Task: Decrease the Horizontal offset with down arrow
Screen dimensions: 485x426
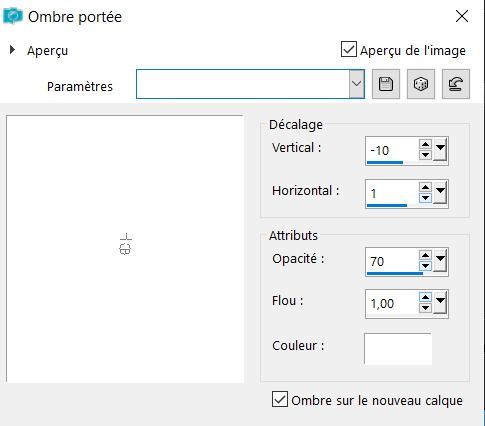Action: pos(425,198)
